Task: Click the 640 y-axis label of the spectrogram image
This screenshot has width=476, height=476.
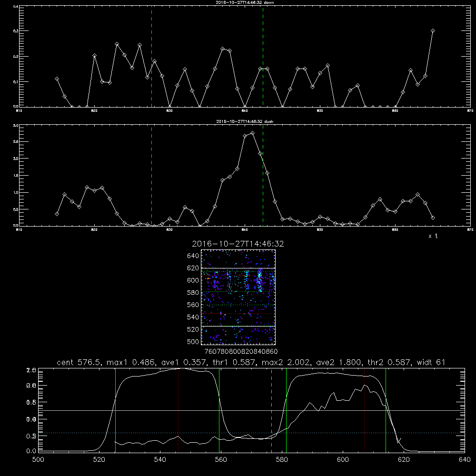Action: click(193, 256)
